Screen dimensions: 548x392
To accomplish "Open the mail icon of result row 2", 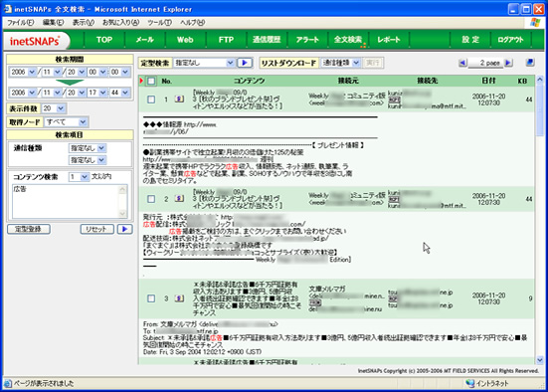I will [179, 199].
